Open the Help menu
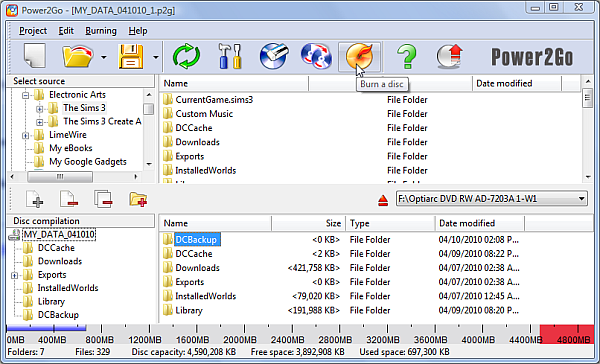Image resolution: width=600 pixels, height=364 pixels. [138, 31]
